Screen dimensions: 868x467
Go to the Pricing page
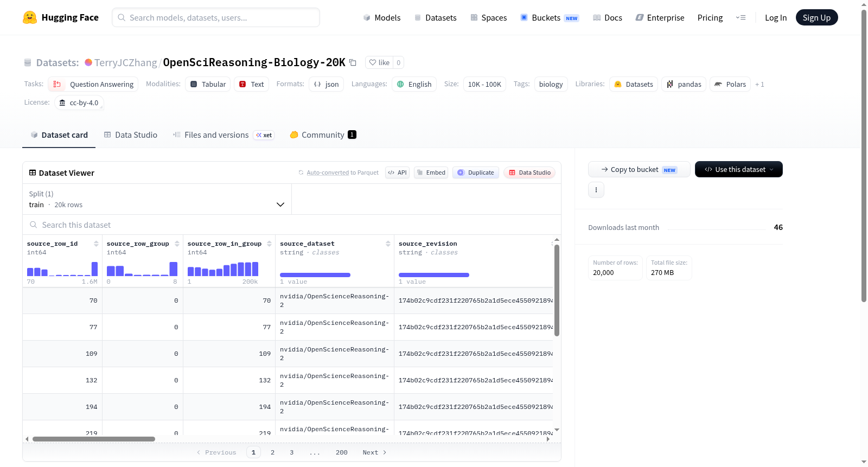[710, 17]
